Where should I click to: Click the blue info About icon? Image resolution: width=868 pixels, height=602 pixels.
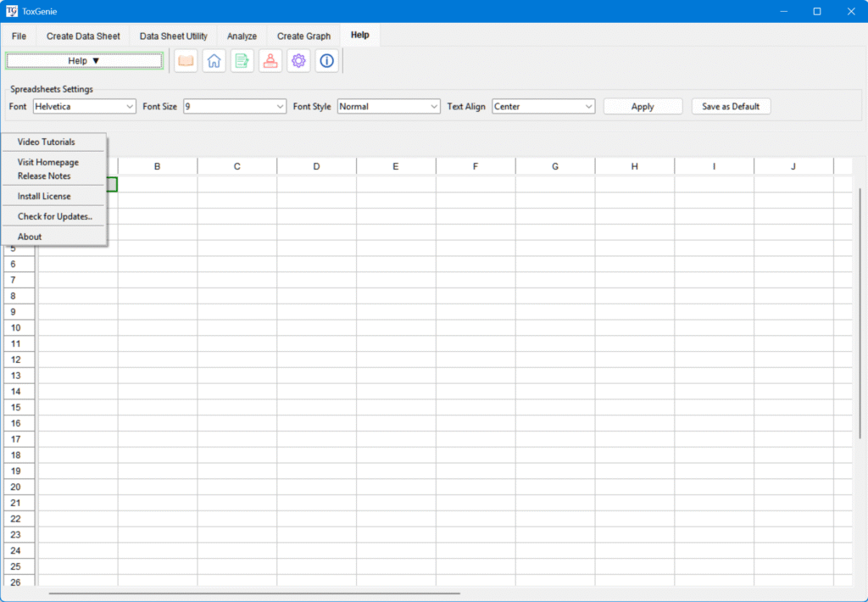coord(326,61)
